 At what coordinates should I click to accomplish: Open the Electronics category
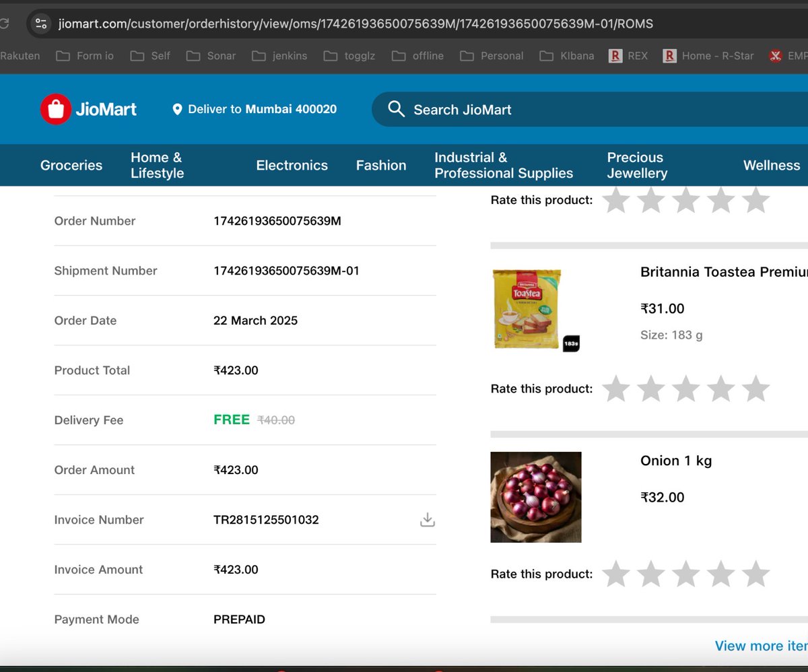292,165
